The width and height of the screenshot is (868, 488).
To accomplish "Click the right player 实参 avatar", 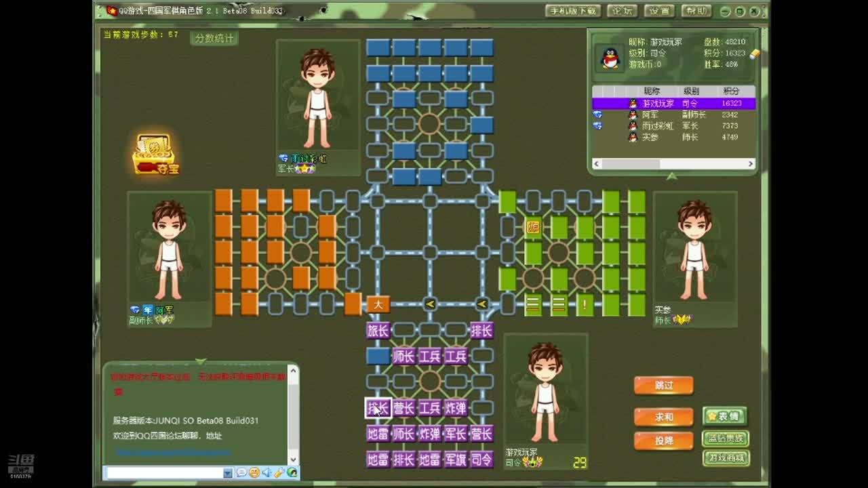I will coord(694,249).
